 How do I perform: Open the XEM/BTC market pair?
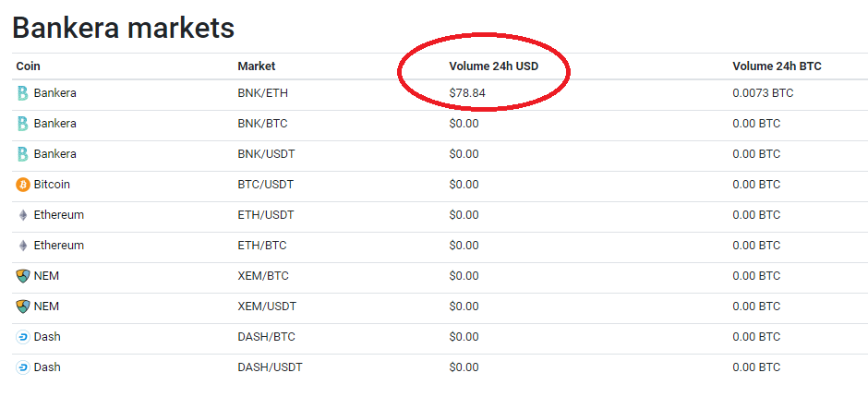[263, 276]
